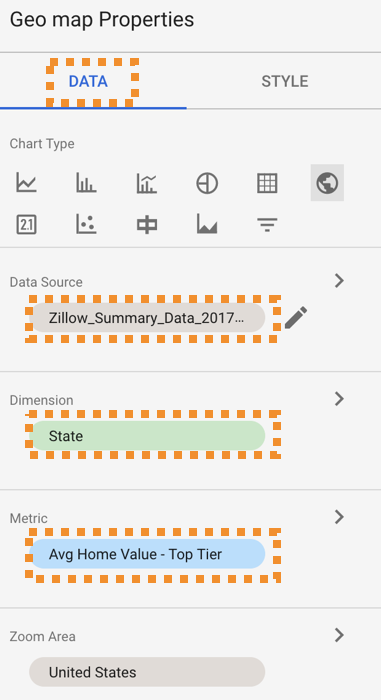
Task: Pick the scorecard chart type icon
Action: (26, 225)
